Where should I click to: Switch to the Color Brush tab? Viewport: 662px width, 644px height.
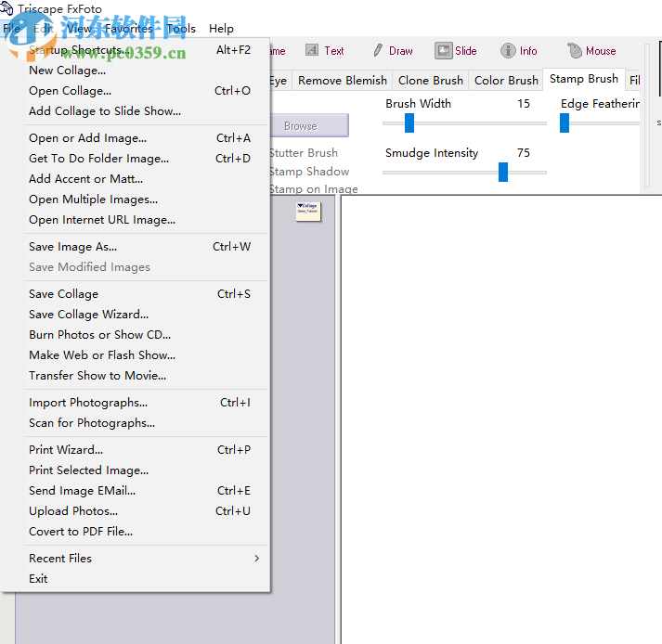coord(506,80)
